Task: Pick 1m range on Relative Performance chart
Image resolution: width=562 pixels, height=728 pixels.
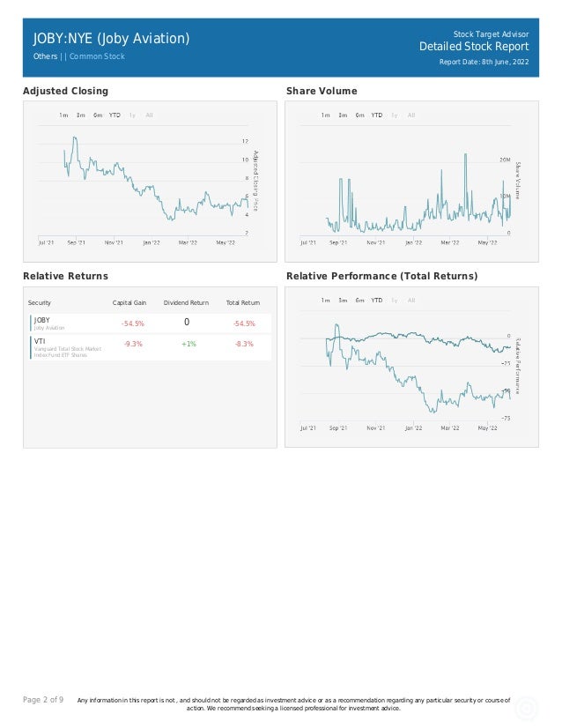Action: (325, 301)
